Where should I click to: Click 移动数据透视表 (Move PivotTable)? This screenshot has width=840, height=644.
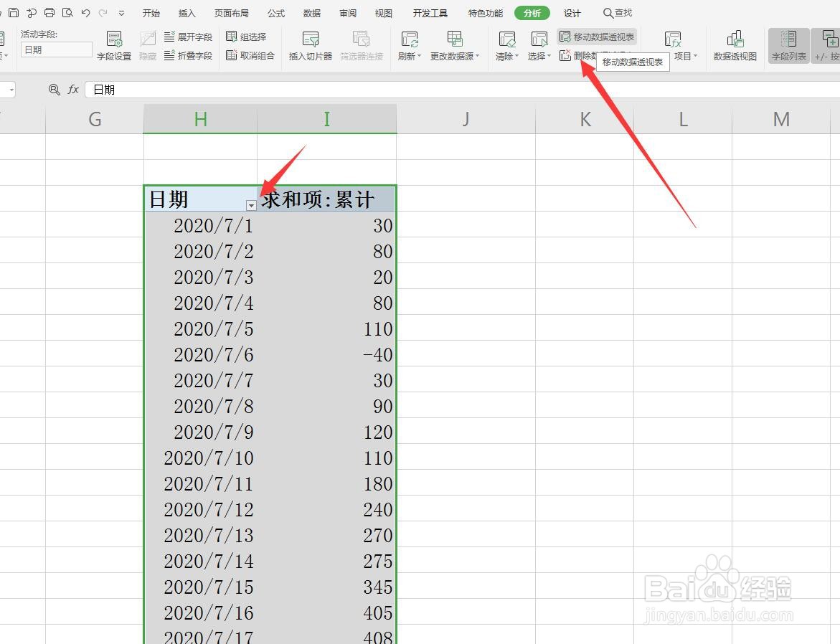tap(598, 36)
